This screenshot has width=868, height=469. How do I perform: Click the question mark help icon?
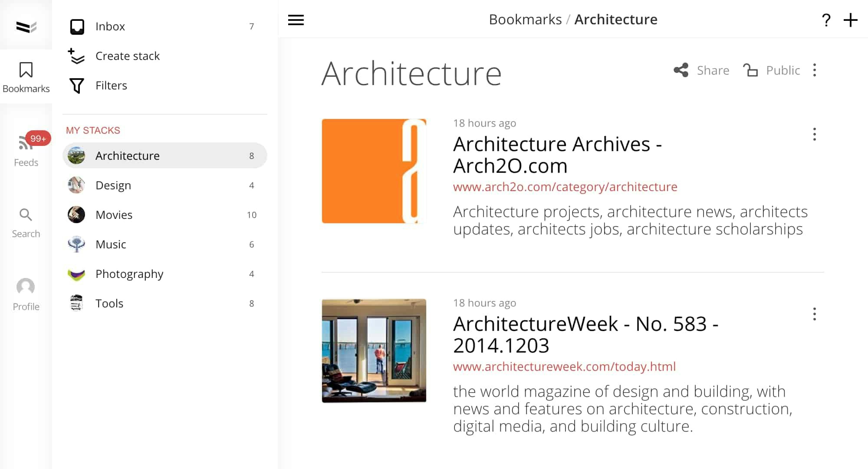pyautogui.click(x=826, y=20)
